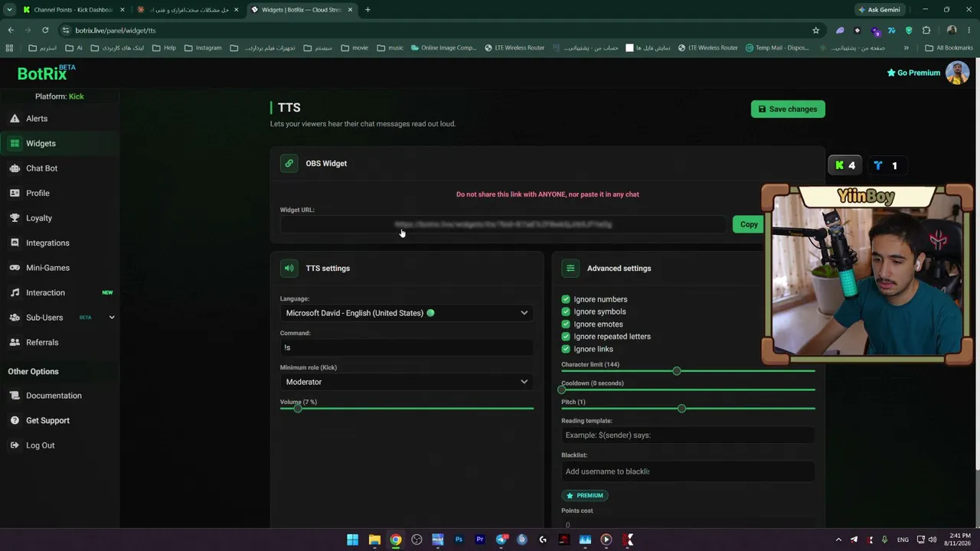
Task: Open the Instagram bookmark
Action: tap(203, 47)
